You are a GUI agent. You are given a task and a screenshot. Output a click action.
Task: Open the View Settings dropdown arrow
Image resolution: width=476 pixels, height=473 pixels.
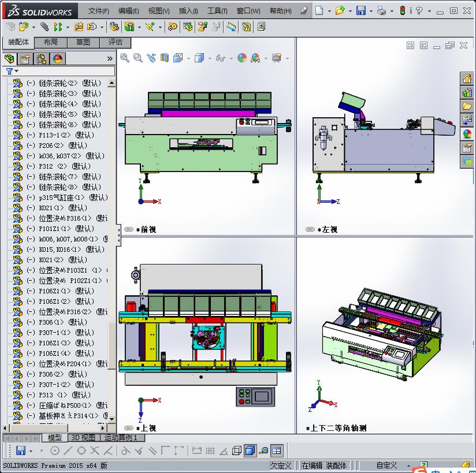click(x=287, y=58)
